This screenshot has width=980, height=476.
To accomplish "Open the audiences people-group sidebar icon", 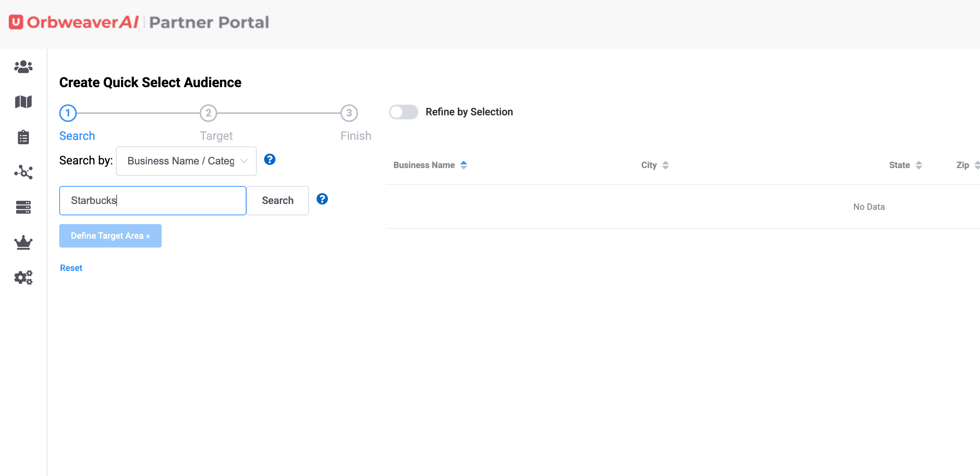I will (x=23, y=67).
